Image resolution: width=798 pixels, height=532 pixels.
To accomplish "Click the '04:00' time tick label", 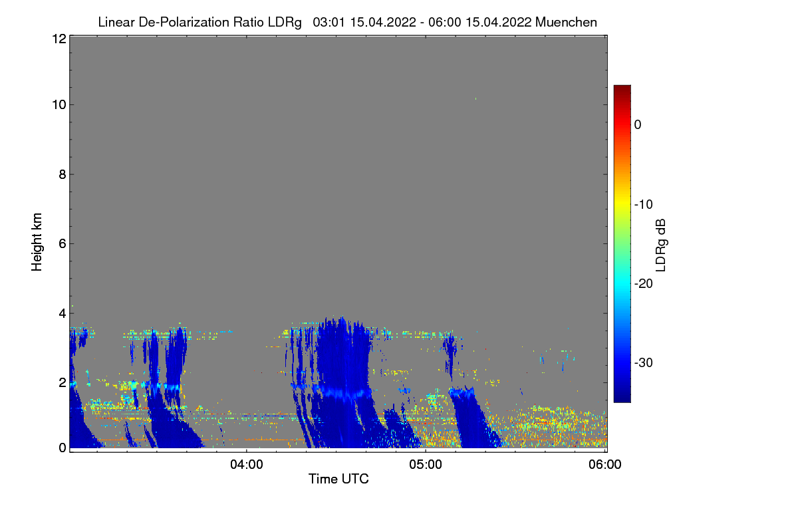I will [246, 465].
